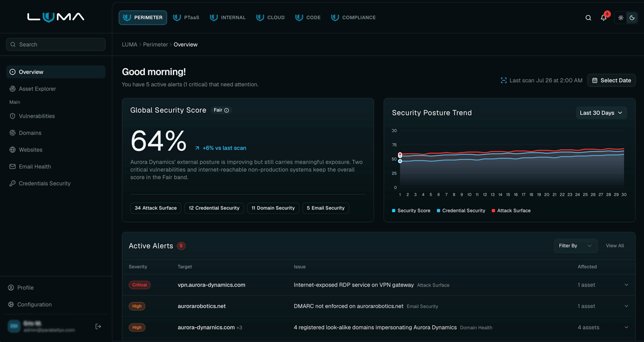This screenshot has width=644, height=342.
Task: Toggle Security Score legend entry
Action: (411, 210)
